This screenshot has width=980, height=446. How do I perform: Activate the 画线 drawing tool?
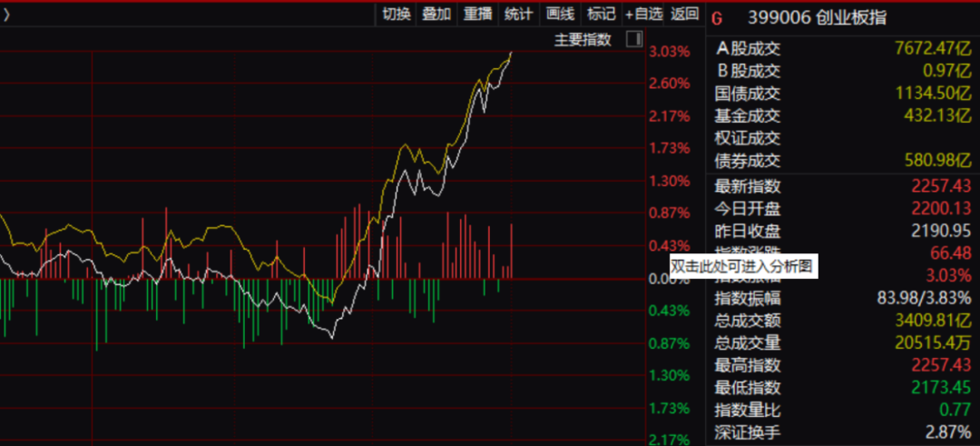(x=560, y=14)
